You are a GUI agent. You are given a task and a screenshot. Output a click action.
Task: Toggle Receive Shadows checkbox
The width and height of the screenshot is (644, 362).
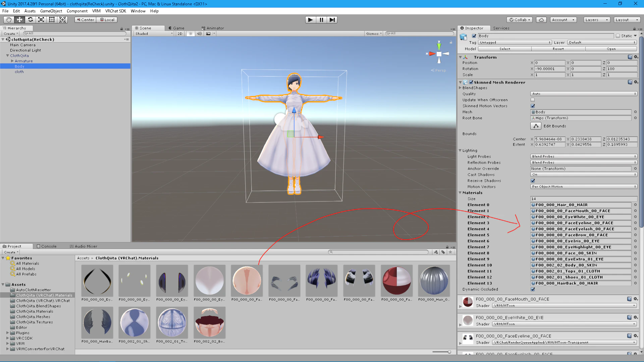pos(533,181)
